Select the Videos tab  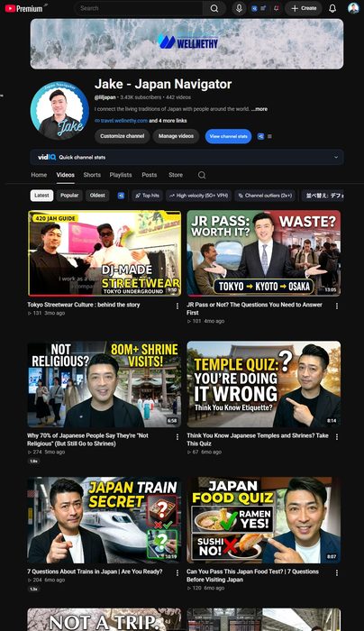point(65,175)
